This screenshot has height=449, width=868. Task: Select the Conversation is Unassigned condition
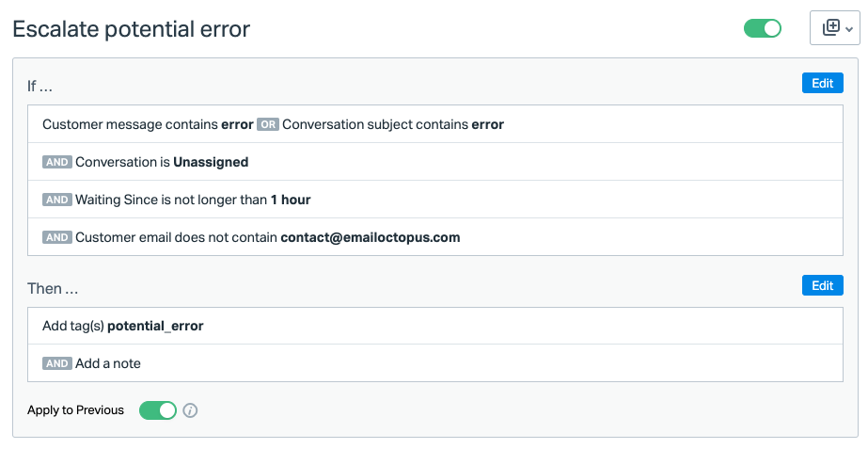pyautogui.click(x=162, y=162)
